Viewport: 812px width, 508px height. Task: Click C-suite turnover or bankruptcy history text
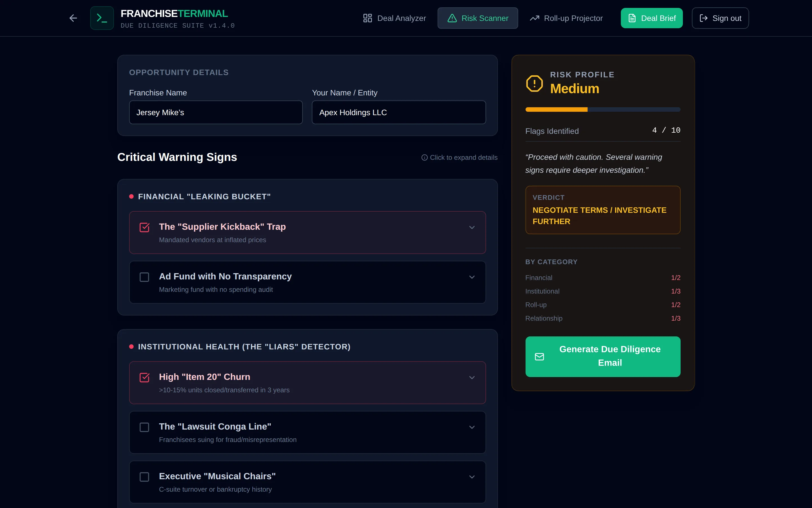coord(215,490)
